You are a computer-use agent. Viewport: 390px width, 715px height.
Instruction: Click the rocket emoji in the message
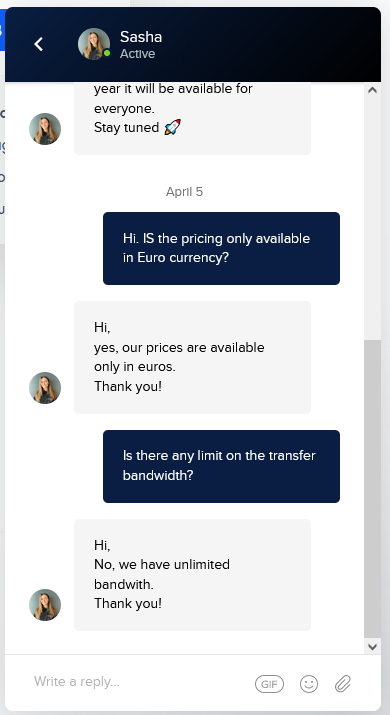pos(172,127)
